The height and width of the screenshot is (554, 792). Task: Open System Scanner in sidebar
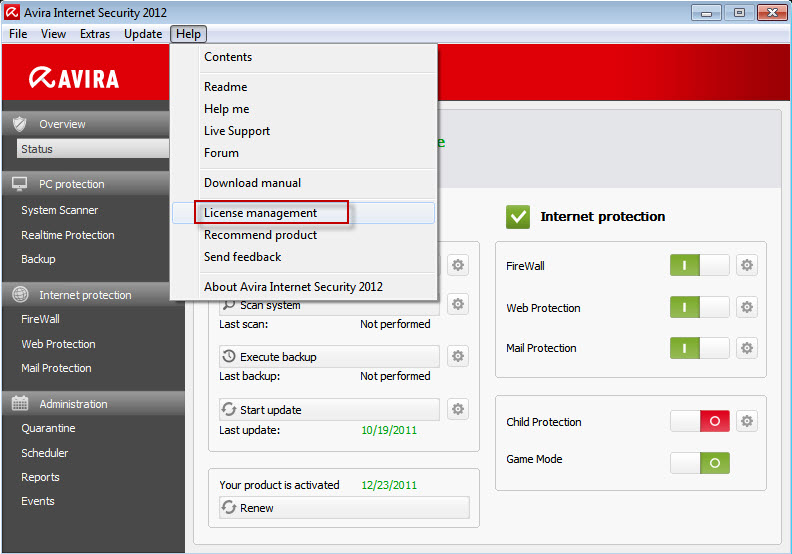[x=60, y=210]
